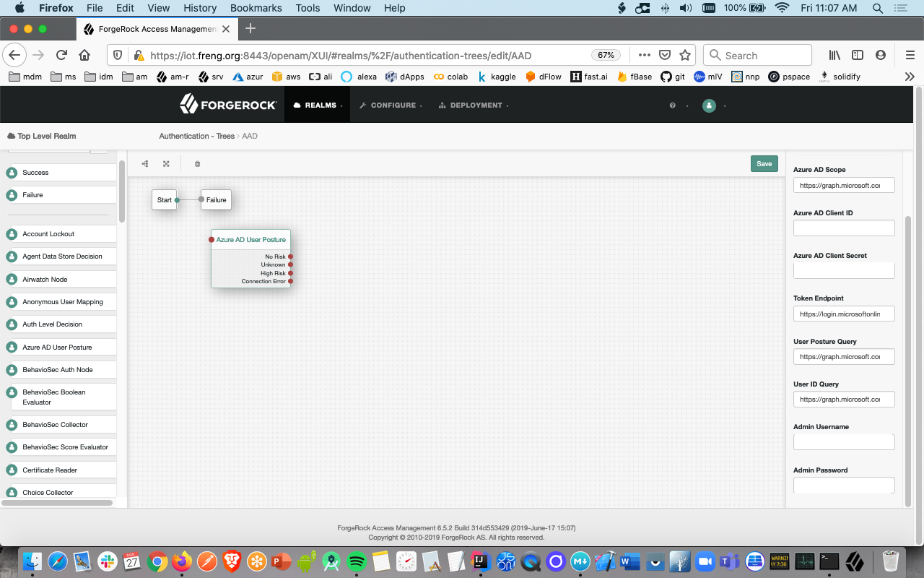
Task: Click the ForgeRock logo
Action: coord(228,105)
